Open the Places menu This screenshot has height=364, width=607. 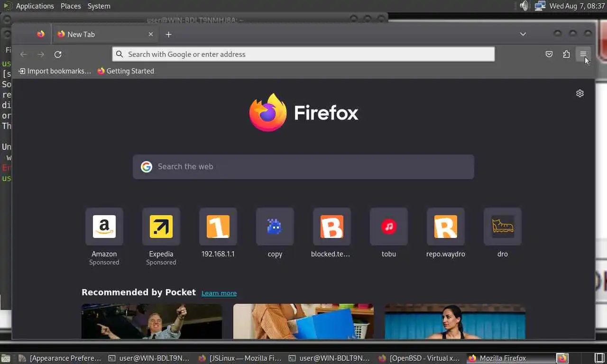point(71,6)
